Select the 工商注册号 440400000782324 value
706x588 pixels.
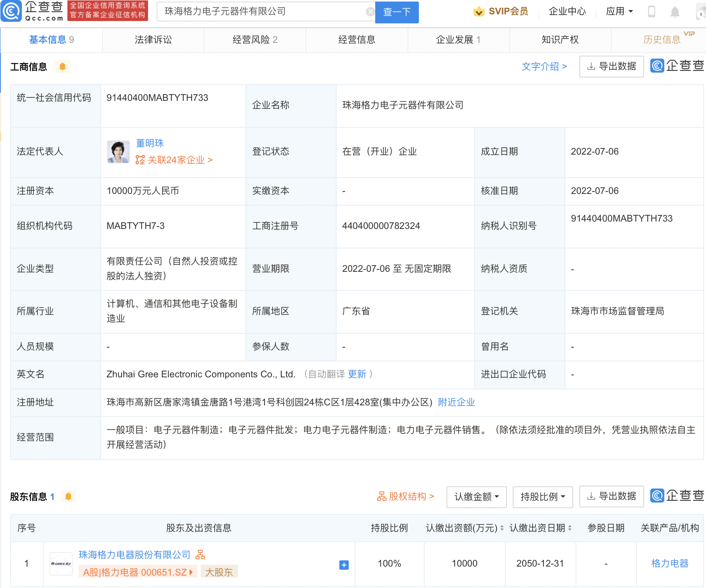click(x=381, y=226)
